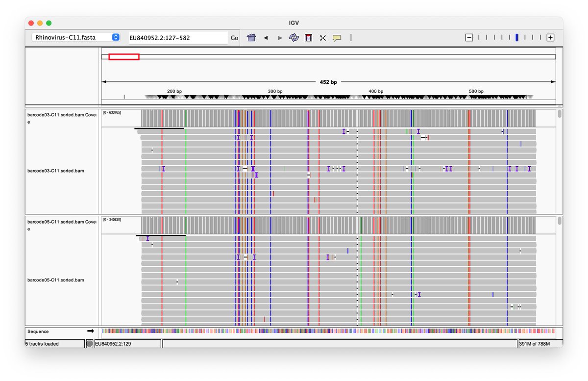This screenshot has height=381, width=588.
Task: Click the zoom out minus button
Action: pos(469,38)
